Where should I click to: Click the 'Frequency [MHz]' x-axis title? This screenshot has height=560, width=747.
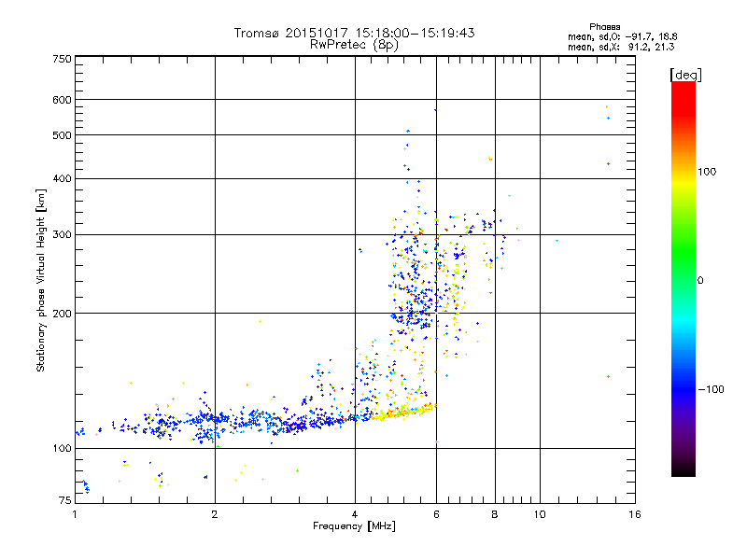point(354,526)
